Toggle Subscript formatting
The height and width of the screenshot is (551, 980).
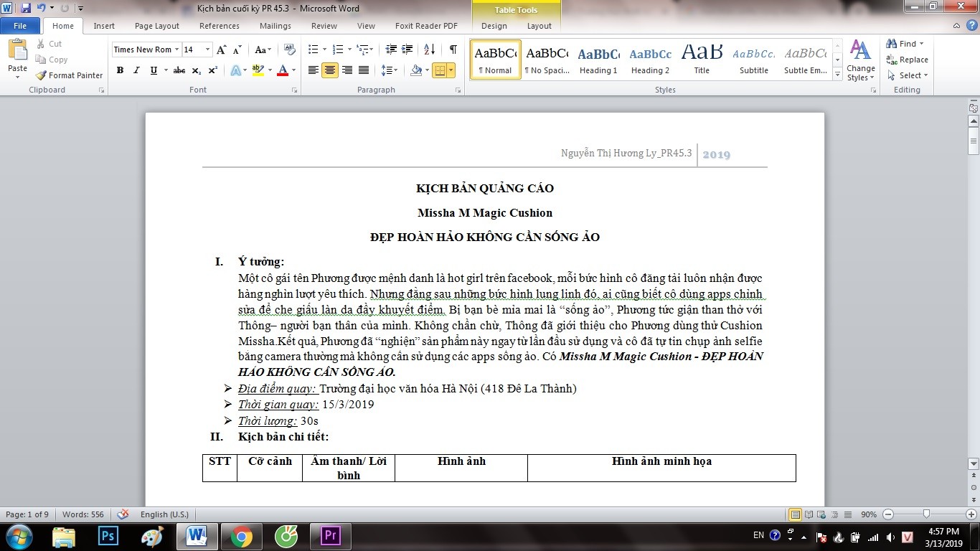tap(197, 70)
